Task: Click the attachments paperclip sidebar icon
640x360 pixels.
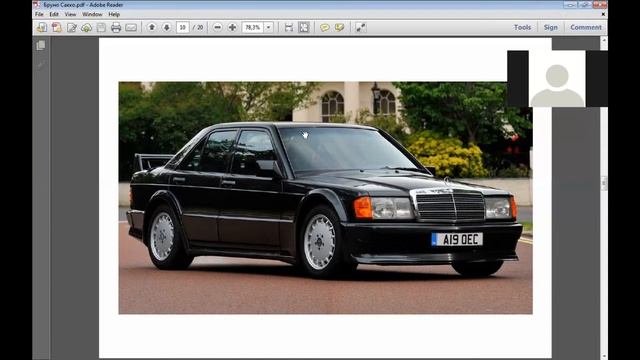Action: point(41,64)
